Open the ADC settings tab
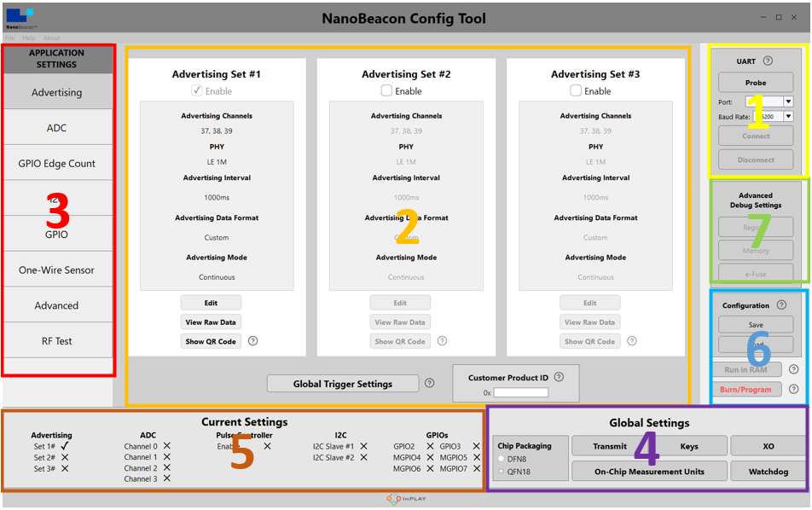The image size is (812, 510). click(x=57, y=128)
